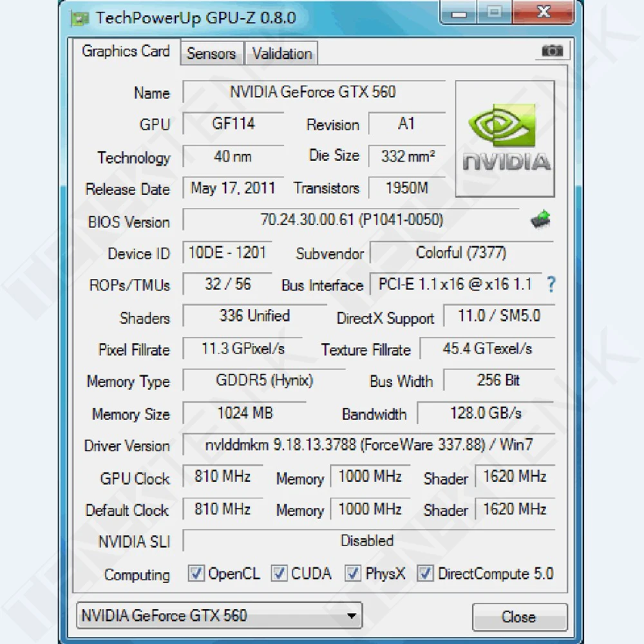Click the 332 mm² die size value

(x=406, y=156)
